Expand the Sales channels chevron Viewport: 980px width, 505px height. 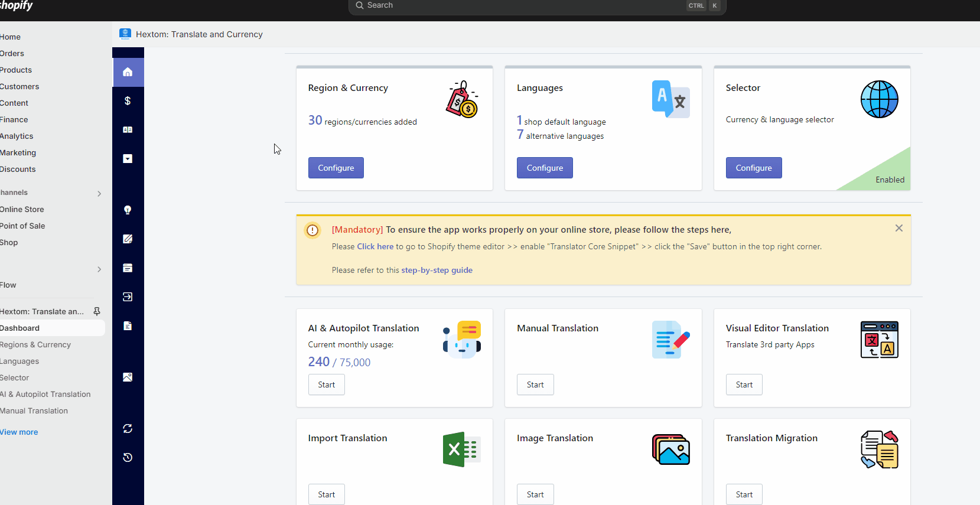[x=99, y=194]
